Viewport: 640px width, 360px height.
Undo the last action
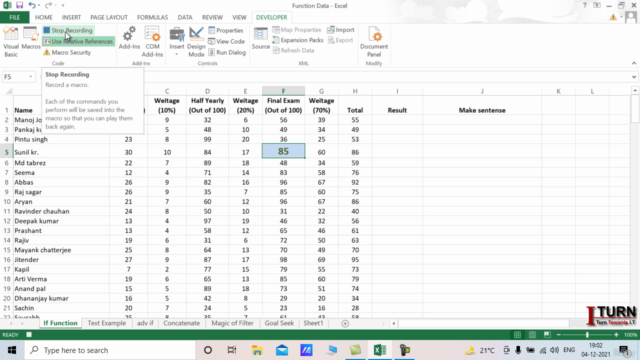tap(32, 5)
